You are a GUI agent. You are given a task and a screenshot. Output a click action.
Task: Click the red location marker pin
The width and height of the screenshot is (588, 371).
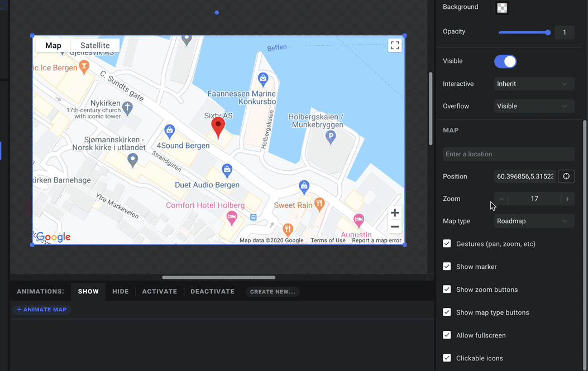pyautogui.click(x=218, y=128)
